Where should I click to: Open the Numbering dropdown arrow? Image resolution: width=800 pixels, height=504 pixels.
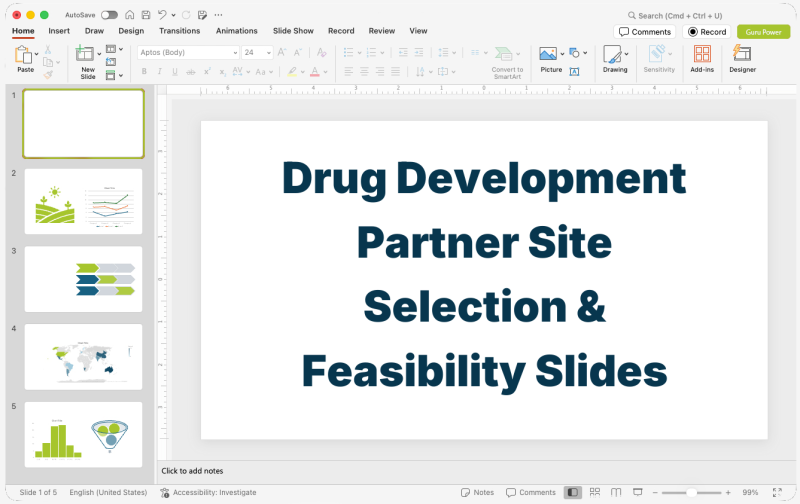382,53
